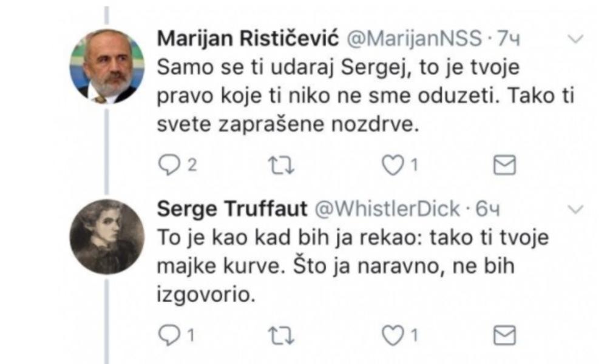The height and width of the screenshot is (364, 607).
Task: Open Serge Truffaut's profile picture
Action: (107, 237)
